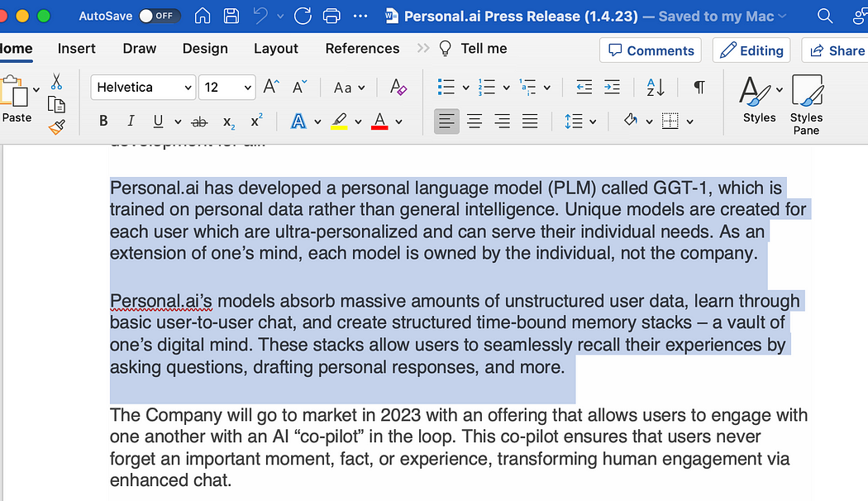The image size is (868, 501).
Task: Select the Format Painter tool
Action: point(57,126)
